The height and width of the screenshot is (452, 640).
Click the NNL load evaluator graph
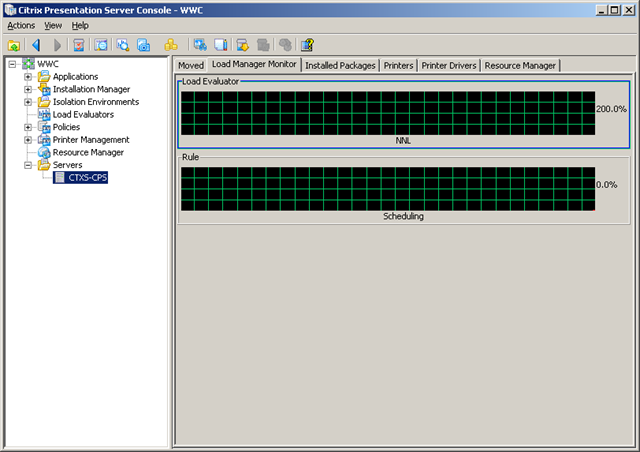(387, 111)
